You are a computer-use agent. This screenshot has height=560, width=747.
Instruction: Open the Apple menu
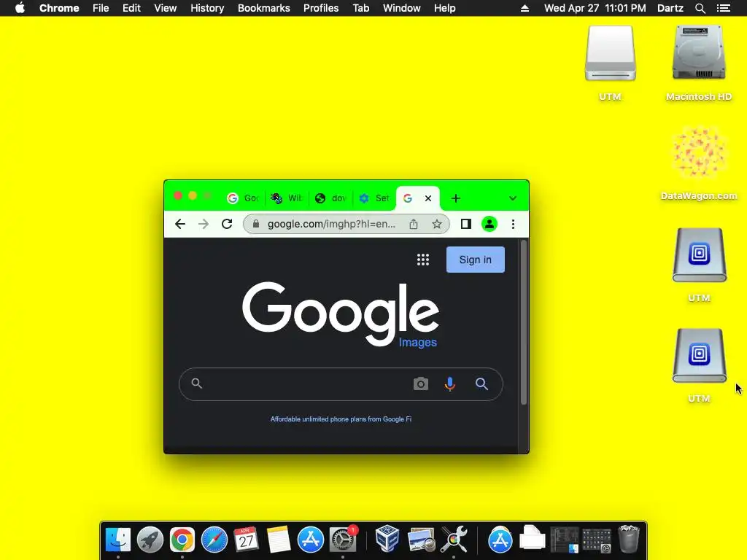20,8
